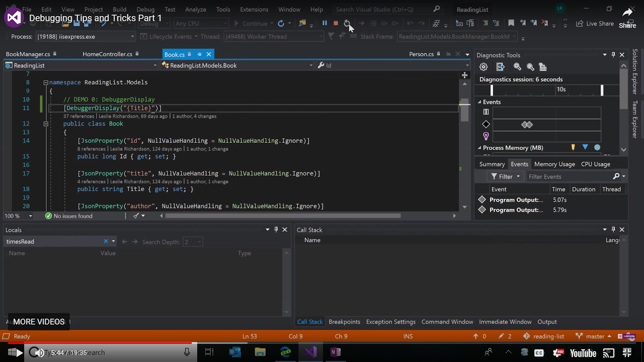Screen dimensions: 644x362
Task: Toggle pin on Diagnostic Tools panel
Action: pyautogui.click(x=613, y=55)
